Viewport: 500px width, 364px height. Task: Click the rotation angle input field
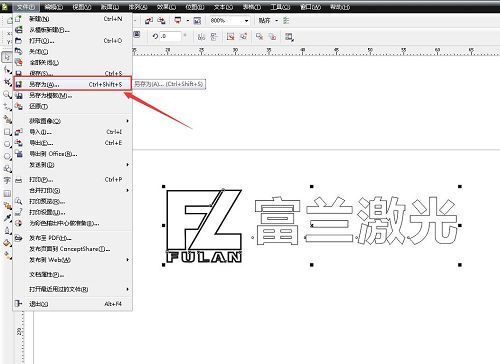pos(170,36)
